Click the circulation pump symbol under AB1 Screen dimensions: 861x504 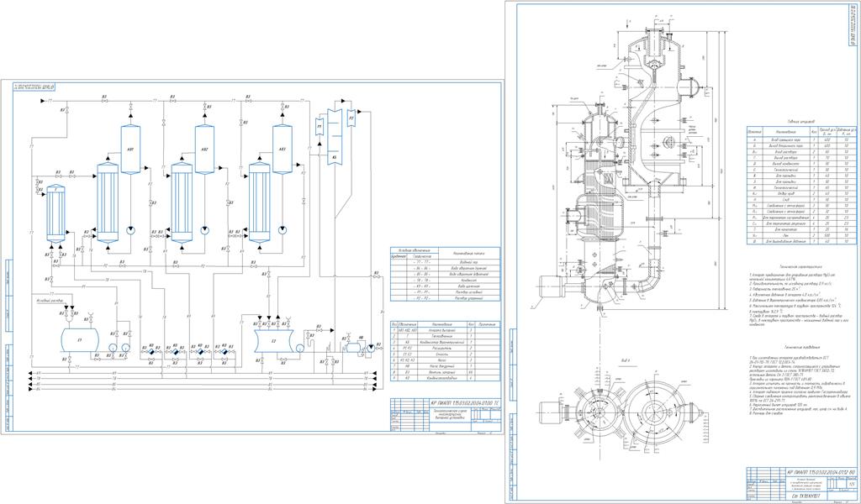point(130,230)
